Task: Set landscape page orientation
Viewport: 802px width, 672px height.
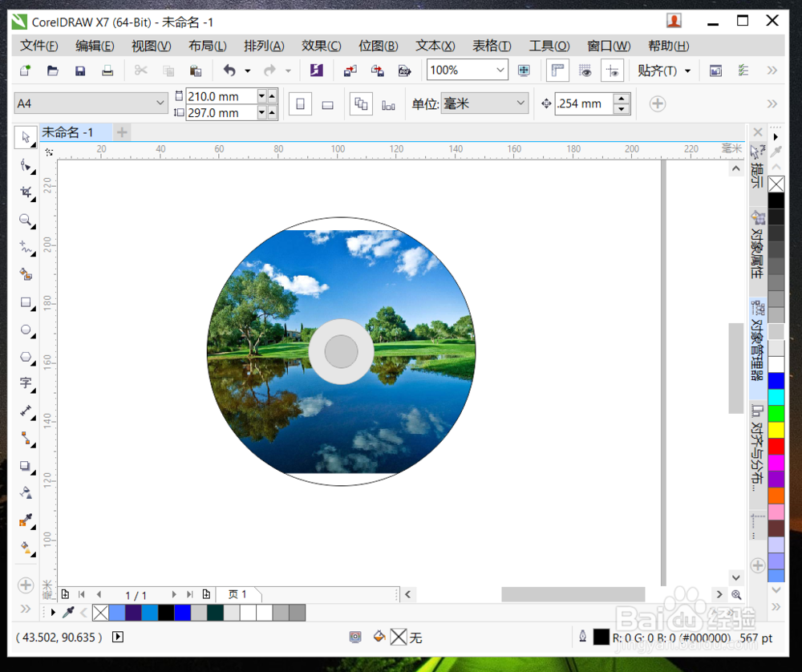Action: [x=327, y=104]
